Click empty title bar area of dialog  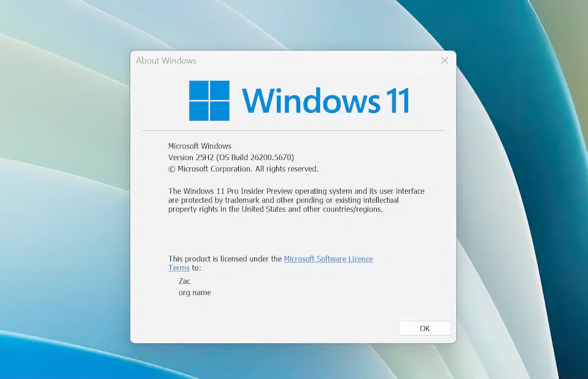316,61
